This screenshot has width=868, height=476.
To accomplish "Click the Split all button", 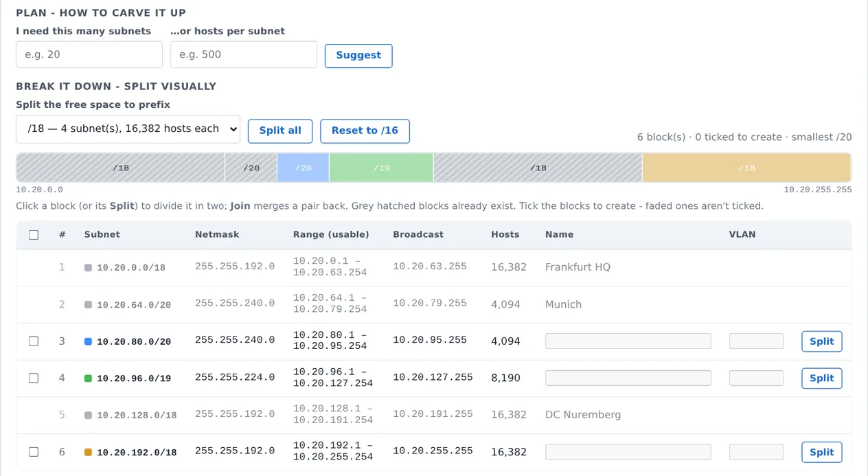I will click(x=280, y=131).
